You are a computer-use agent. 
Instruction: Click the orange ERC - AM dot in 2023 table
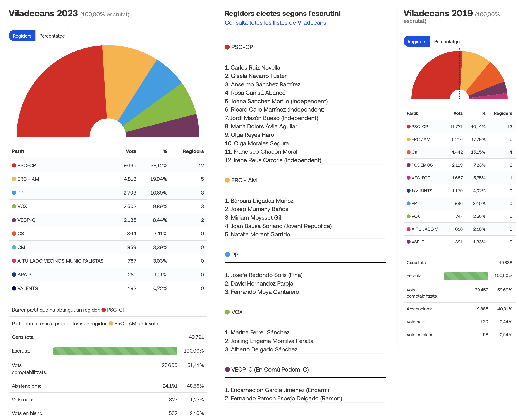[x=14, y=179]
